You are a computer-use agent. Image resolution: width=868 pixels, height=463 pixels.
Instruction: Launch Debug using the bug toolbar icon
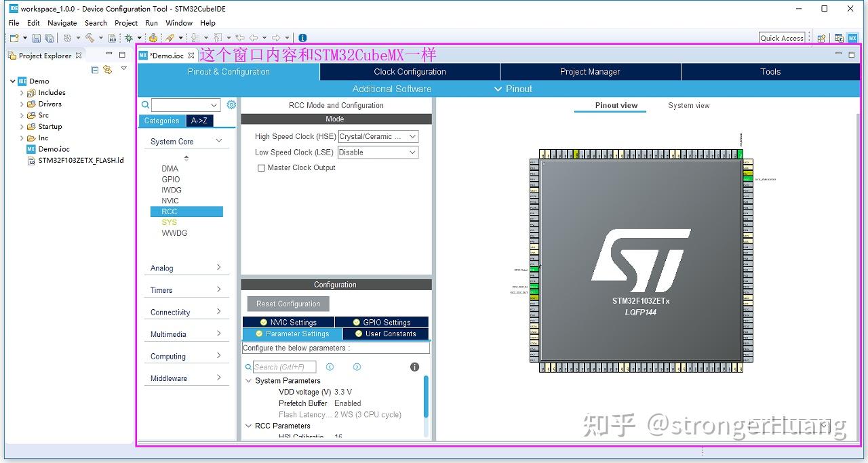[x=129, y=37]
